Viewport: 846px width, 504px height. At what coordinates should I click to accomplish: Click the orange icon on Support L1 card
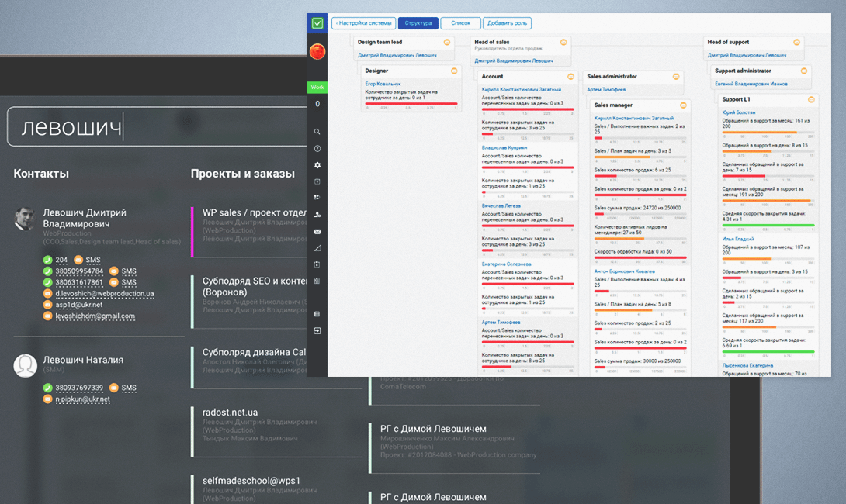click(811, 99)
